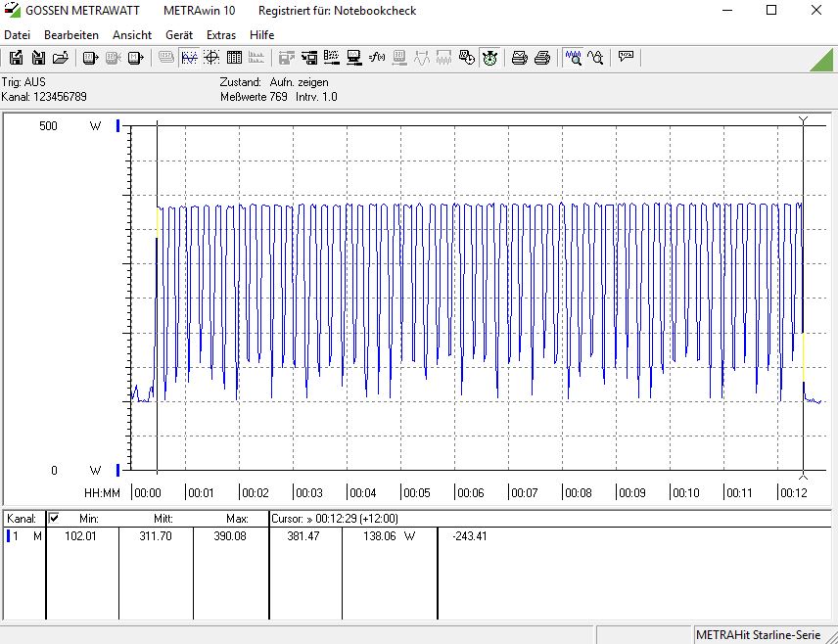The image size is (838, 644).
Task: Toggle the checkbox next to Min header
Action: coord(54,518)
